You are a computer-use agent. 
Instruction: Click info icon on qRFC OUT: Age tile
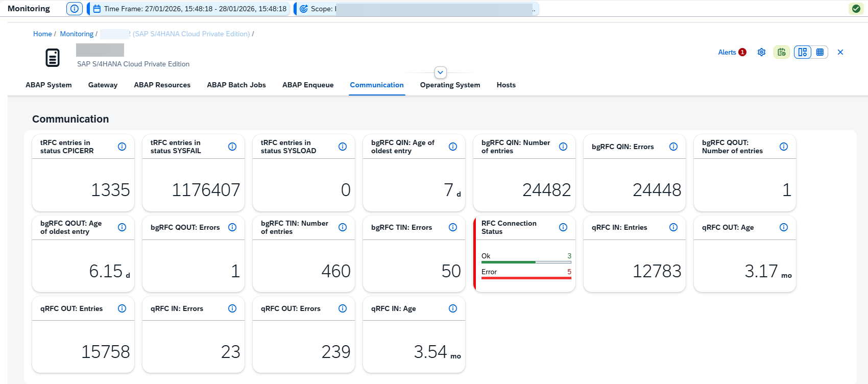[x=784, y=227]
